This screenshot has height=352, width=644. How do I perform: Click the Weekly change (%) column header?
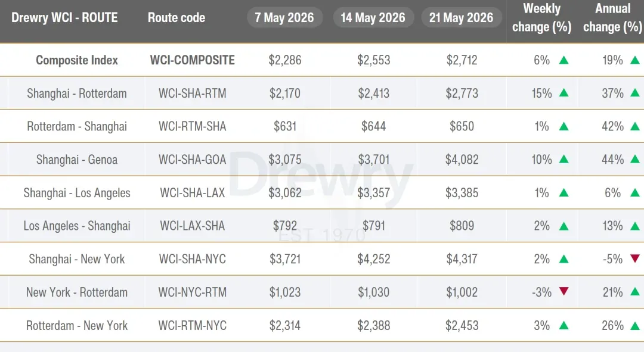click(x=541, y=18)
